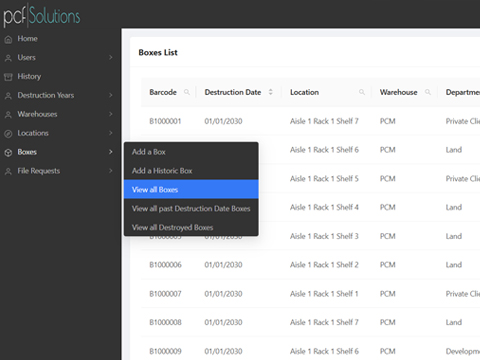This screenshot has height=360, width=480.
Task: Select Add a Box from submenu
Action: coord(191,152)
